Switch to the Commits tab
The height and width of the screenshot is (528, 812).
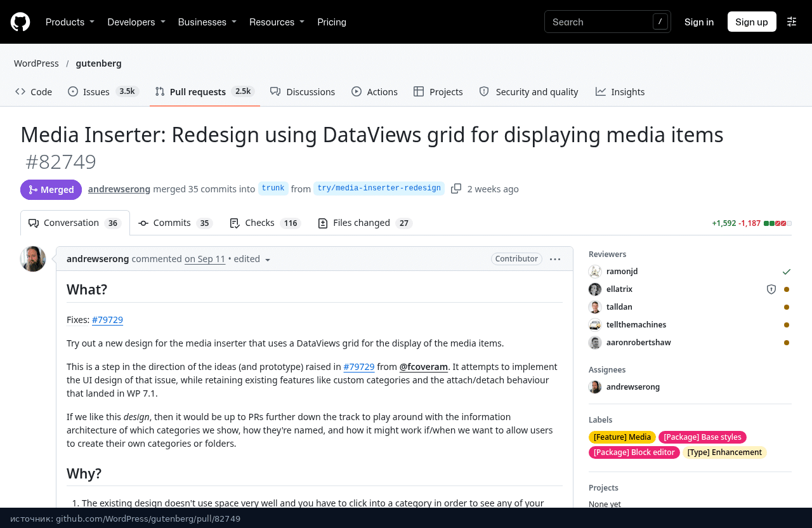175,223
